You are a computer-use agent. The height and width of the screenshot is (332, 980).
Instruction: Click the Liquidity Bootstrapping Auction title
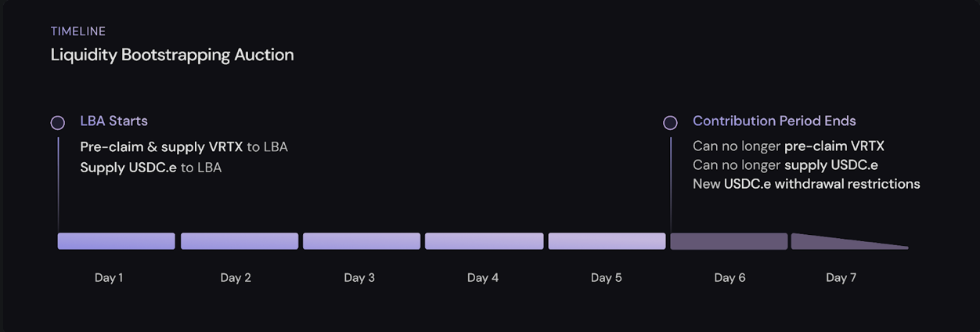pyautogui.click(x=172, y=55)
